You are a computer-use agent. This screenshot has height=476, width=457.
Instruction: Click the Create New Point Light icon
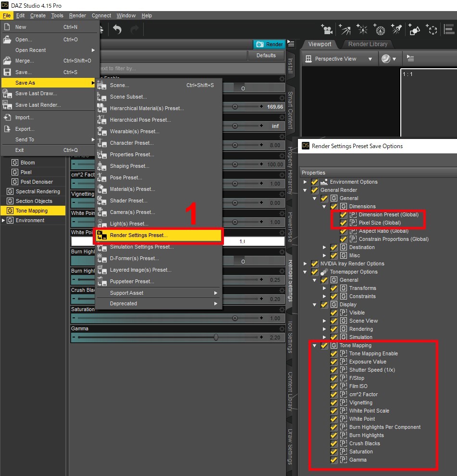click(x=362, y=29)
